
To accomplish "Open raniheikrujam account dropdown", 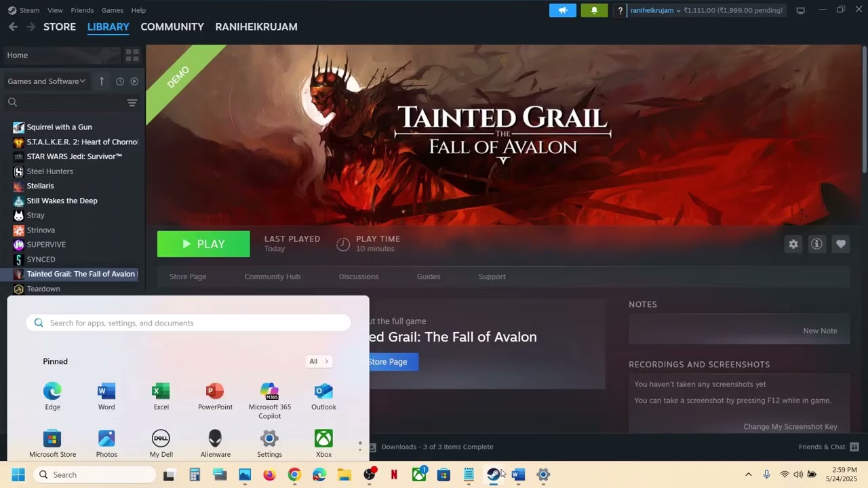I will pyautogui.click(x=655, y=10).
